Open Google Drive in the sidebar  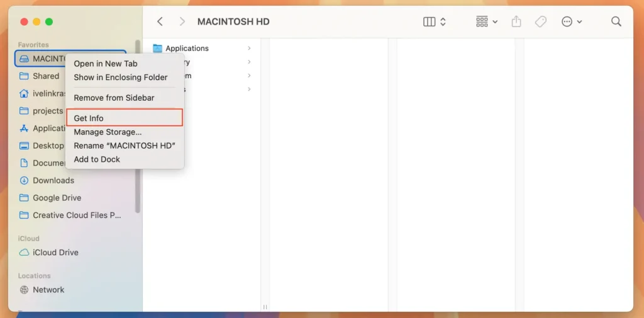57,198
